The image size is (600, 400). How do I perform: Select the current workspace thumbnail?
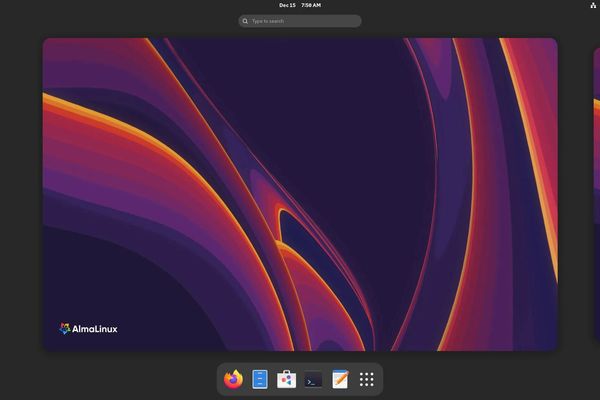[x=300, y=195]
